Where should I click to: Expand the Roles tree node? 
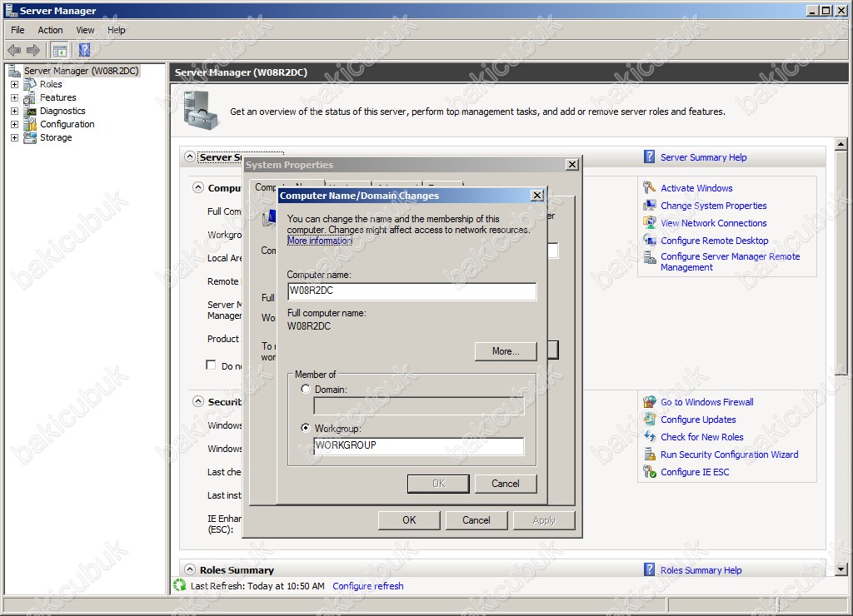tap(15, 84)
